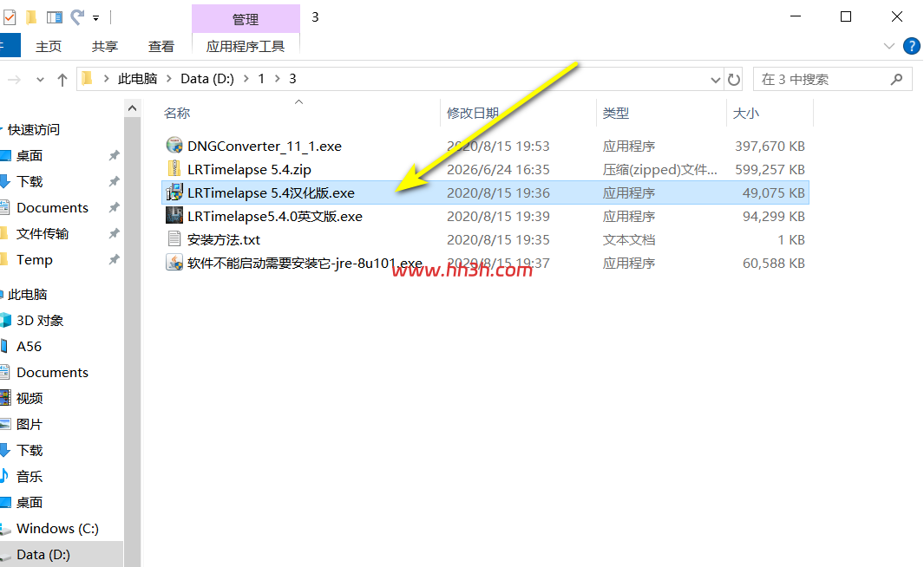Screen dimensions: 924x567
Task: Click the file name 安装方法.txt
Action: 223,240
